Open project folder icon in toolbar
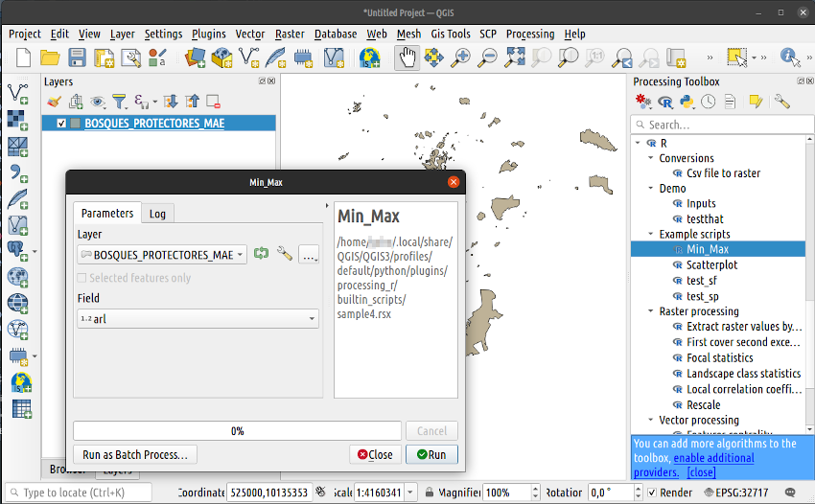The width and height of the screenshot is (815, 504). pos(50,57)
